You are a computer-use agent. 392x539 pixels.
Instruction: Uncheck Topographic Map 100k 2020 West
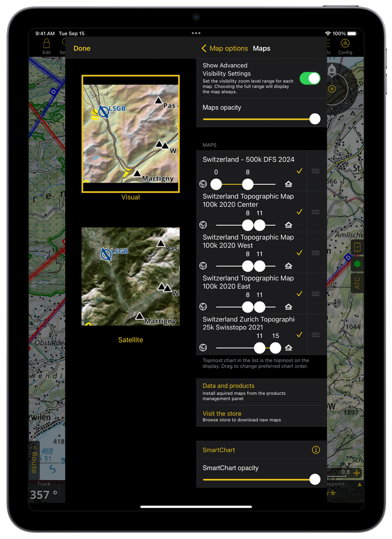point(300,253)
